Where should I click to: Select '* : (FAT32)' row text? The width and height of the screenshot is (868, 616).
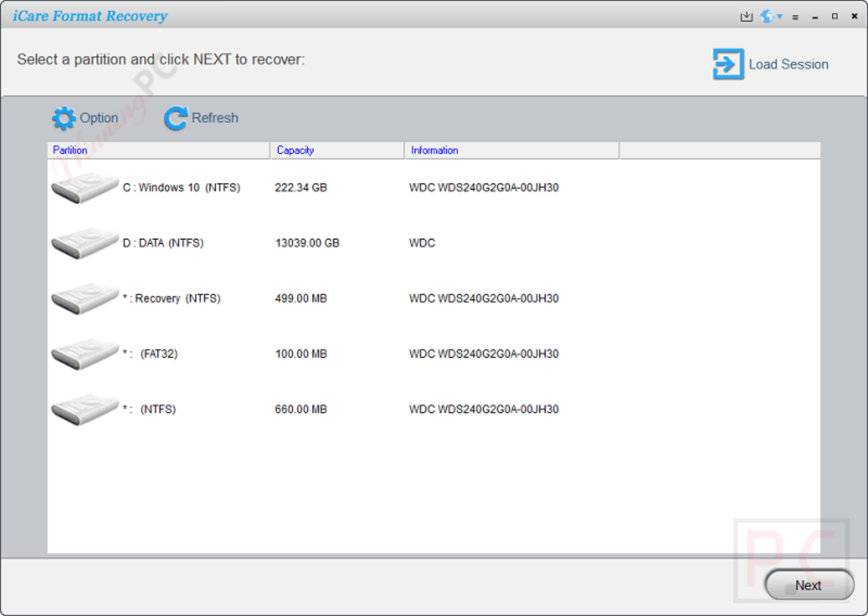[x=150, y=354]
